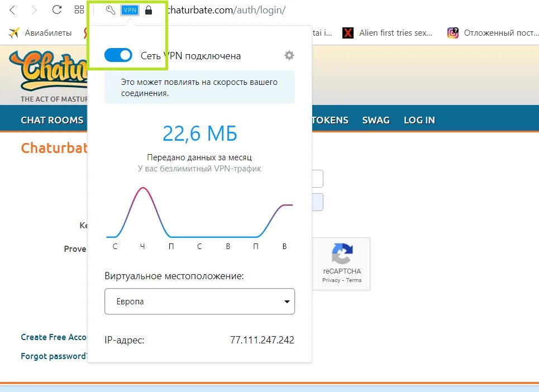The width and height of the screenshot is (539, 392).
Task: Click the reCAPTCHA Privacy link
Action: (331, 280)
